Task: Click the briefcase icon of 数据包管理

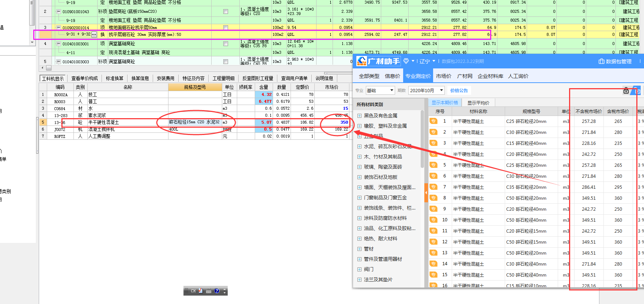Action: (x=601, y=61)
